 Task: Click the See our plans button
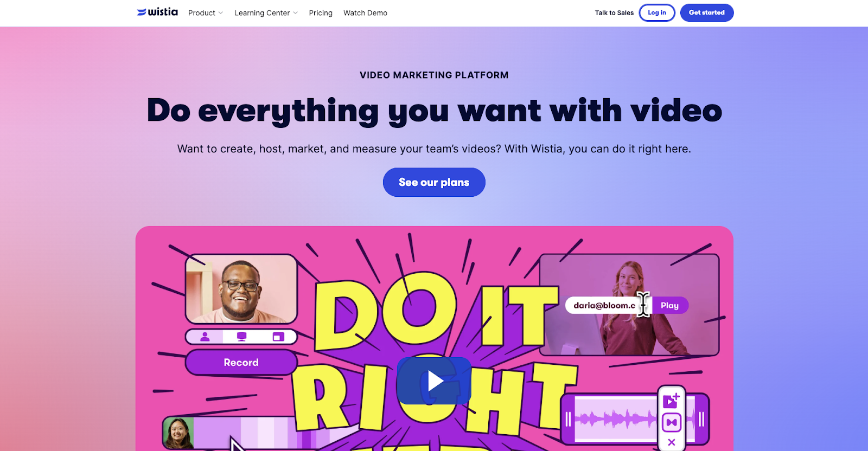(434, 182)
